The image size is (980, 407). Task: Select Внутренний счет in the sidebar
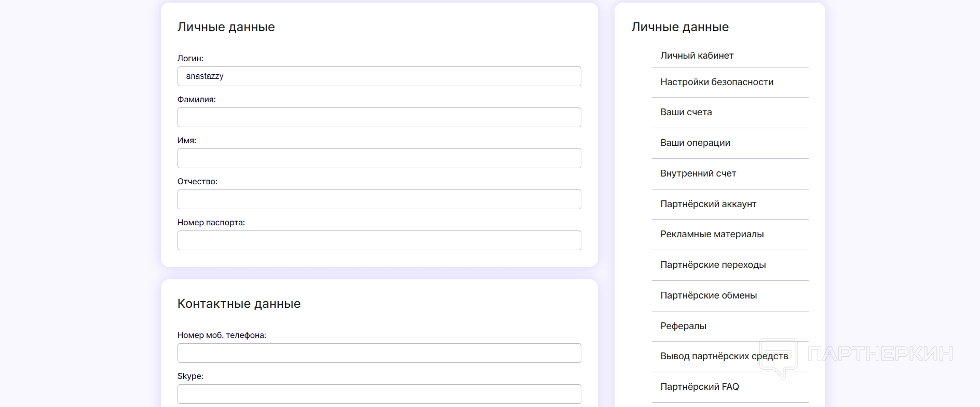click(x=698, y=173)
